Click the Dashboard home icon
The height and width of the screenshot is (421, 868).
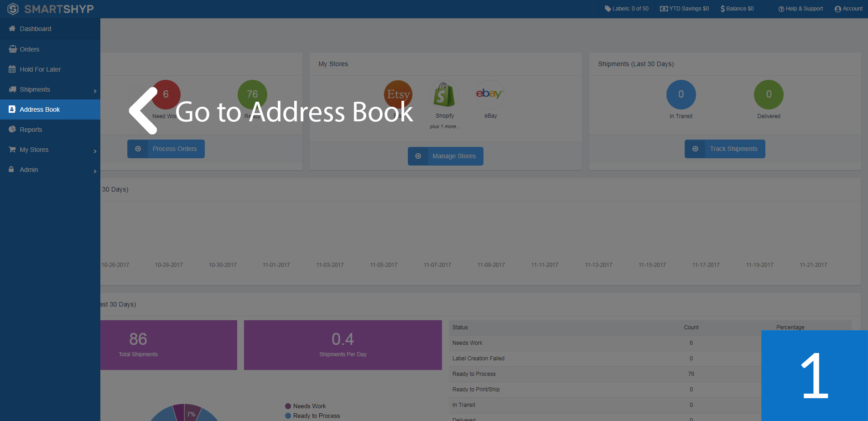(12, 29)
